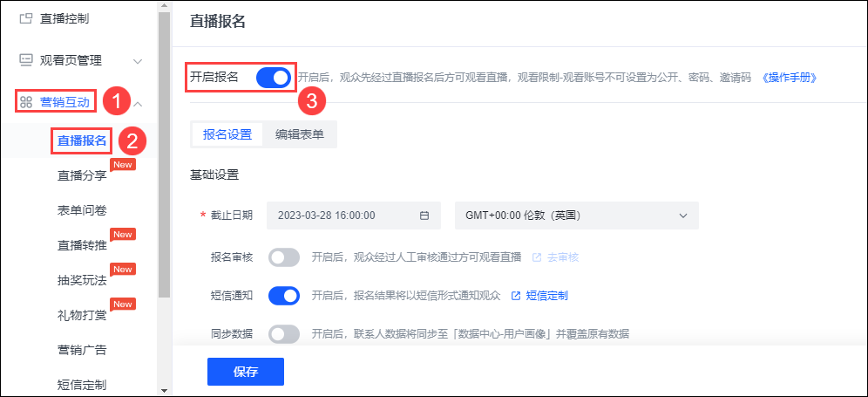Click the 直播报名 page title

(218, 21)
